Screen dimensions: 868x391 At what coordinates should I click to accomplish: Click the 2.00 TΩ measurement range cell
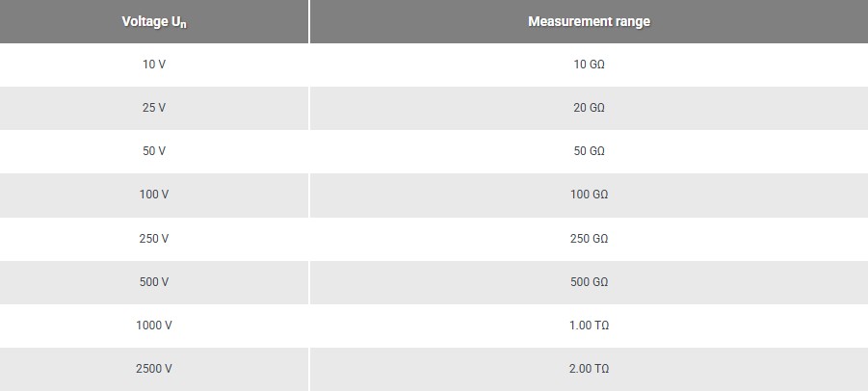tap(589, 369)
